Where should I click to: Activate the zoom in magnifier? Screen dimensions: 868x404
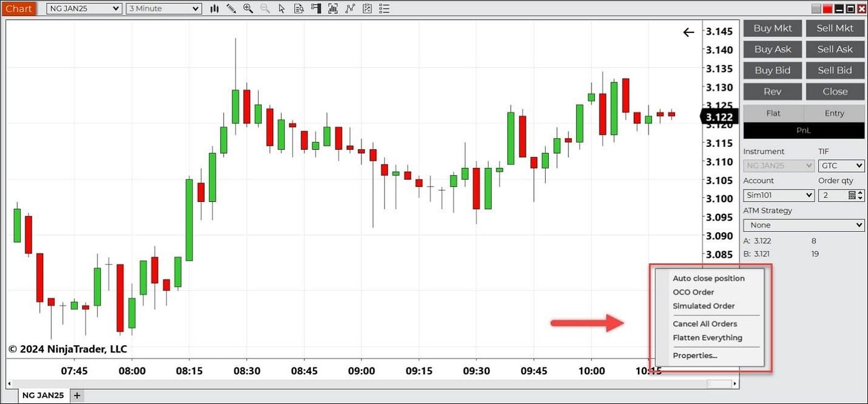click(248, 9)
